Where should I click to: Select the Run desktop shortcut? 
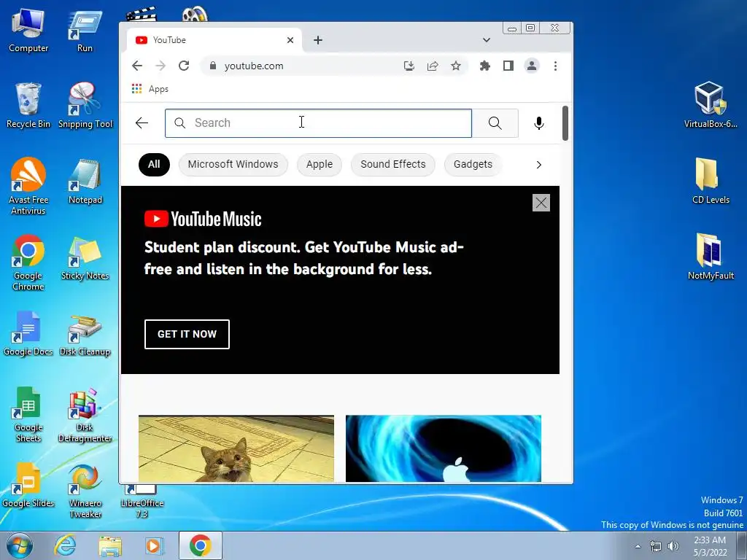click(85, 31)
